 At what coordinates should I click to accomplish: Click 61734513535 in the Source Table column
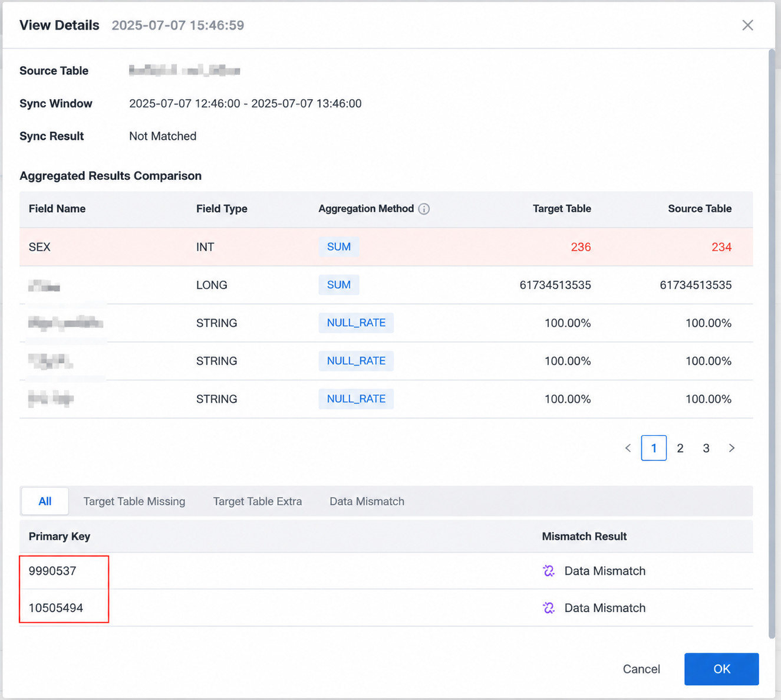pos(696,285)
